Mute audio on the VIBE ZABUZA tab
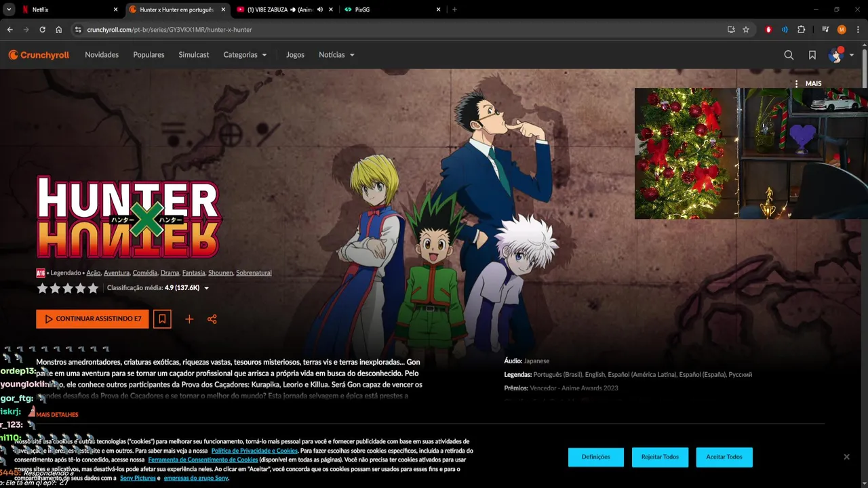Viewport: 868px width, 488px height. pyautogui.click(x=320, y=9)
